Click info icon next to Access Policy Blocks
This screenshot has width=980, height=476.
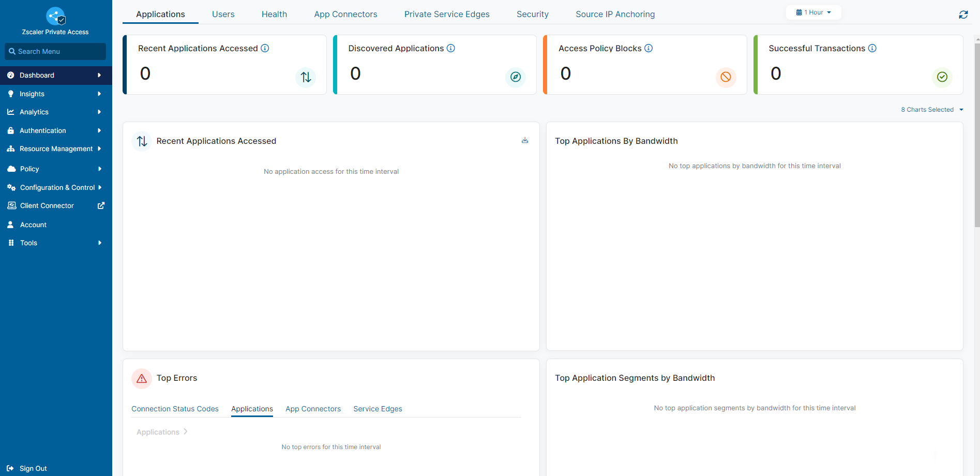[648, 48]
